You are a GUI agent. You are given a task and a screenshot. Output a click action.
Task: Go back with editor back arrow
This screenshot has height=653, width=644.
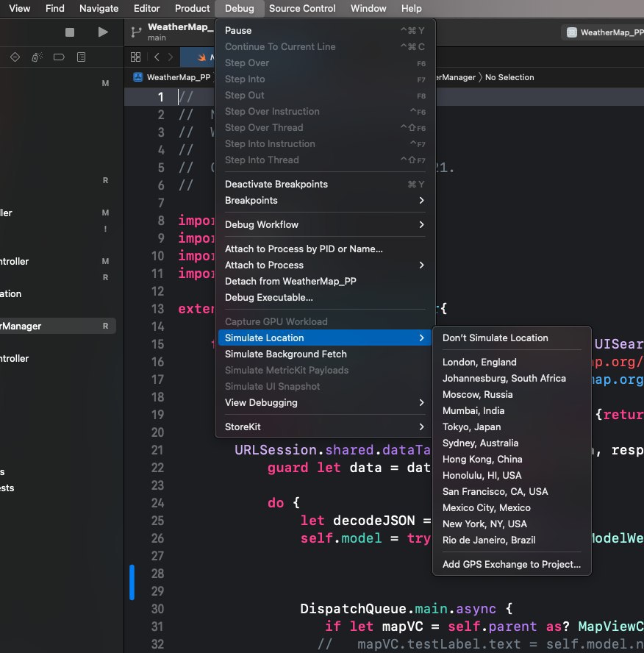(157, 57)
